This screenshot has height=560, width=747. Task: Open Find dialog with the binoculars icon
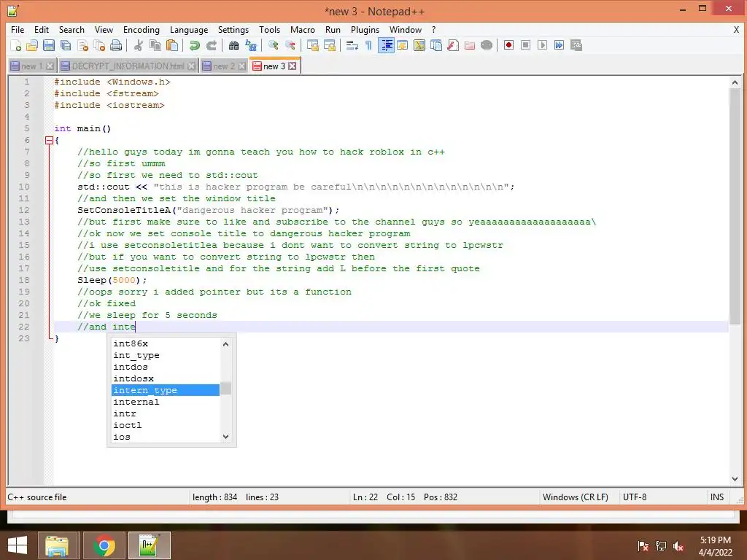point(233,45)
